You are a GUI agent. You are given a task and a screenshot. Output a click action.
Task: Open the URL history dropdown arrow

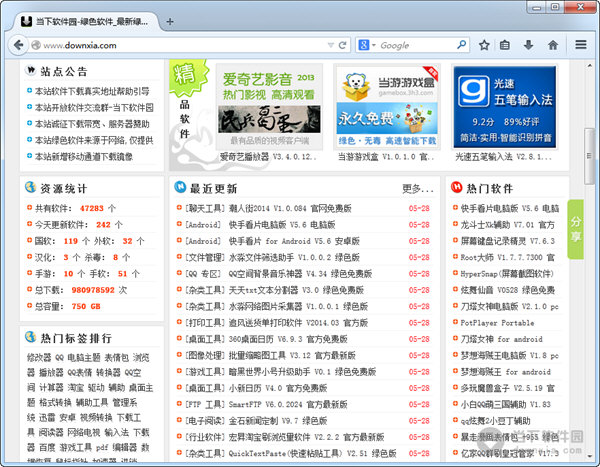click(331, 45)
